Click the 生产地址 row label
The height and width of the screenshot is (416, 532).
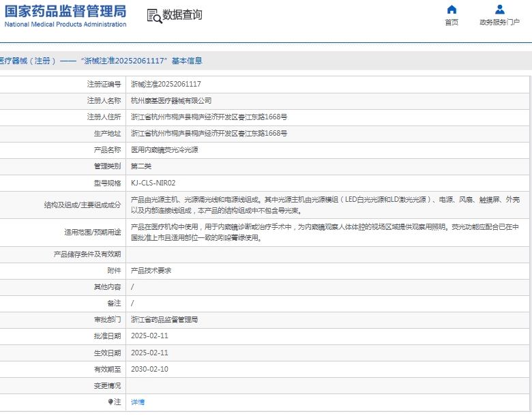(107, 134)
